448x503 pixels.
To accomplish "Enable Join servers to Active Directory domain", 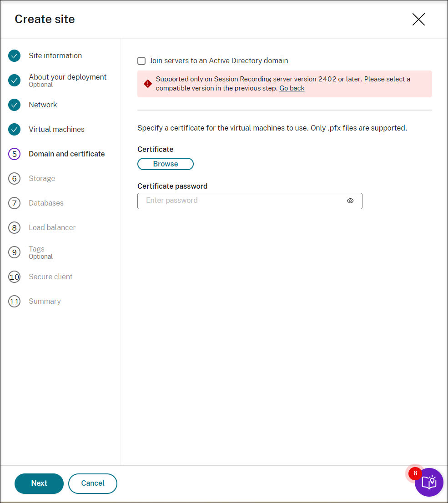I will [x=141, y=61].
